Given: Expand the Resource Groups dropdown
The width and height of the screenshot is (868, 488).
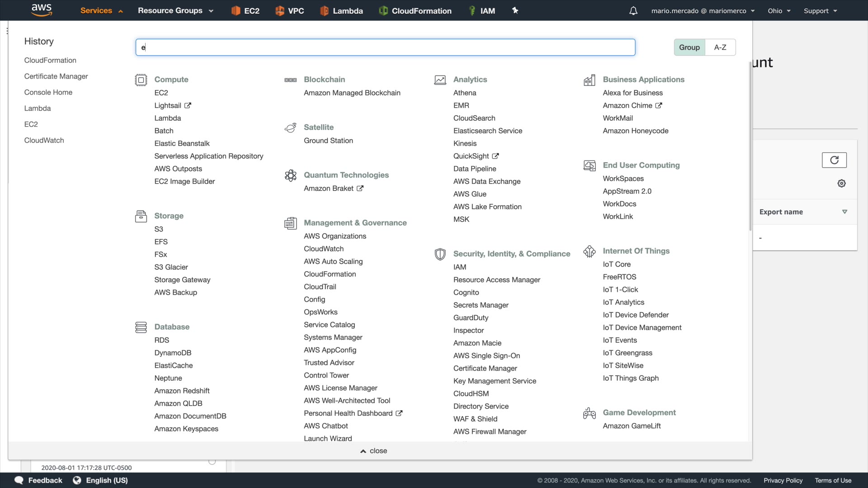Looking at the screenshot, I should (175, 11).
